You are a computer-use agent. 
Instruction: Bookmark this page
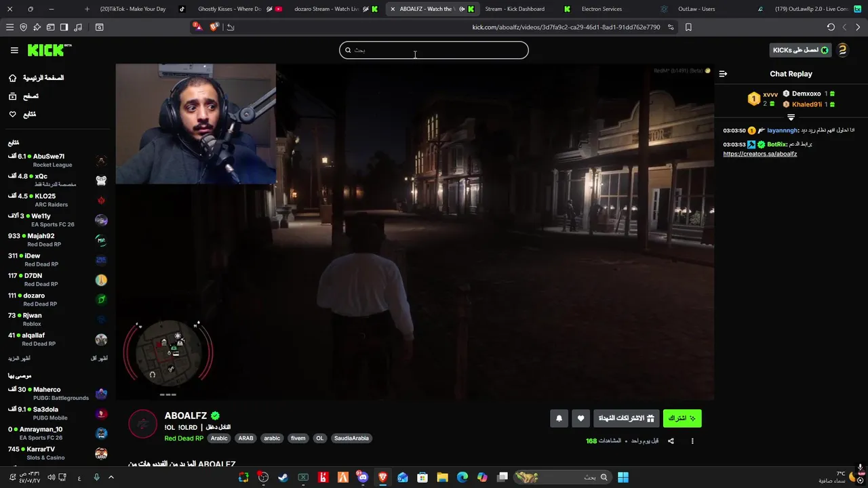point(688,27)
